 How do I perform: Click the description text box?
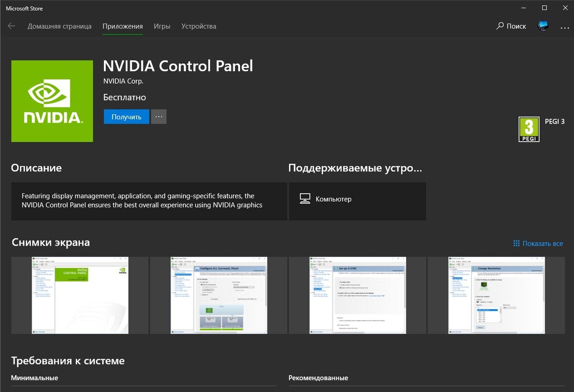149,201
